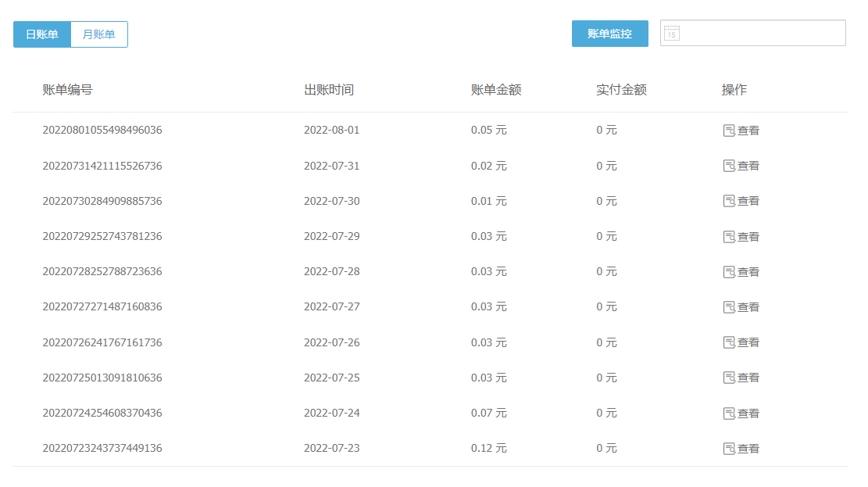The height and width of the screenshot is (487, 868).
Task: Click the 账单编号 column header
Action: point(66,89)
